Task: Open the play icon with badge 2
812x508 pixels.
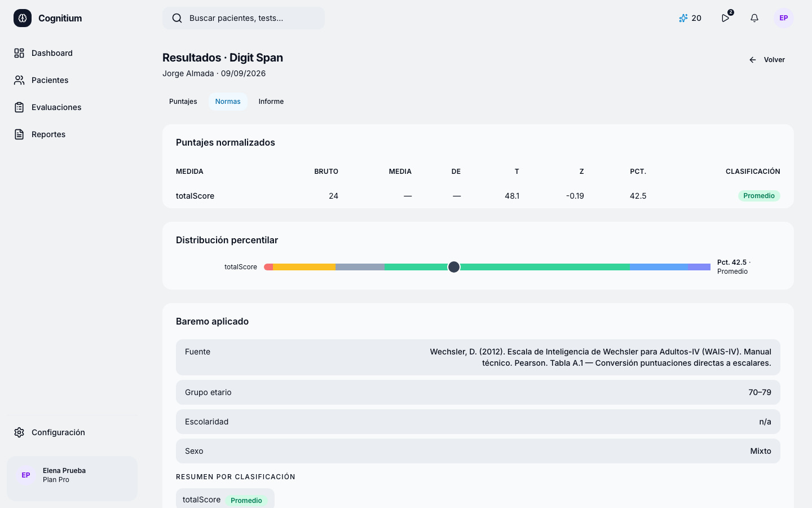Action: tap(726, 18)
